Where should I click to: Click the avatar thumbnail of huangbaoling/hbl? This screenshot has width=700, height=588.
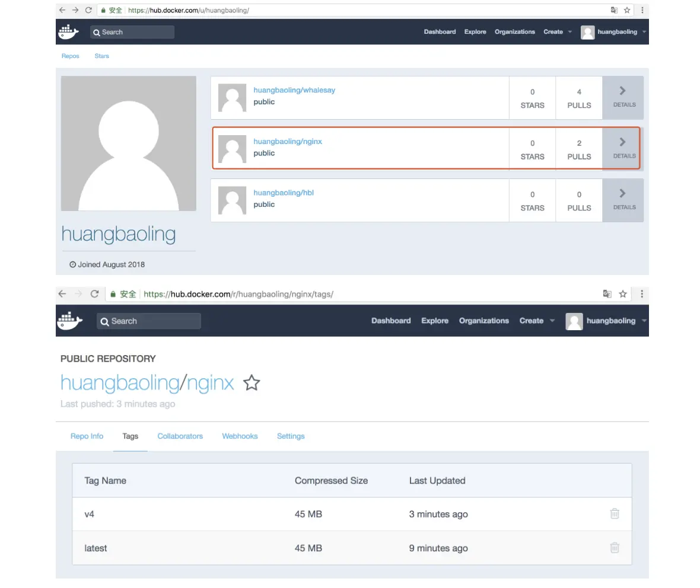pyautogui.click(x=232, y=200)
